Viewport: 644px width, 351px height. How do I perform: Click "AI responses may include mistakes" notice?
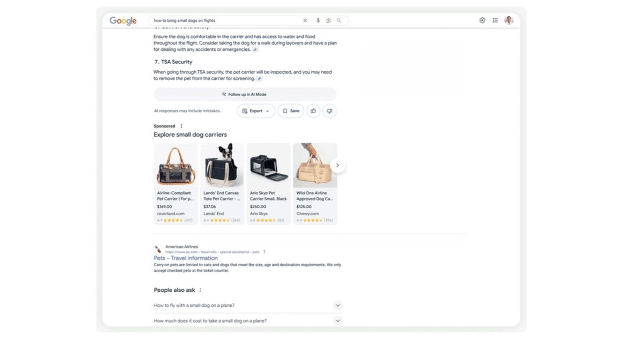point(187,111)
